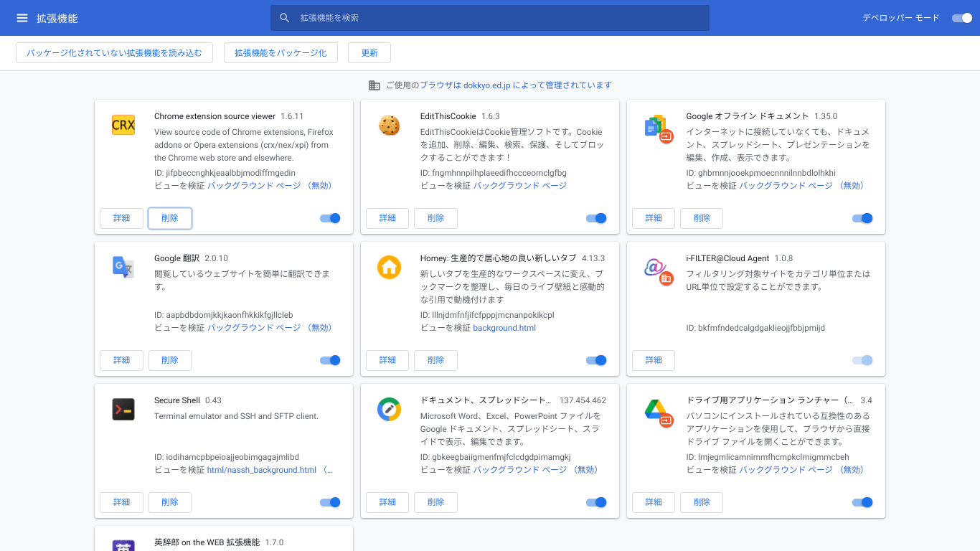Click the EditThisCookie cookie icon

coord(389,125)
